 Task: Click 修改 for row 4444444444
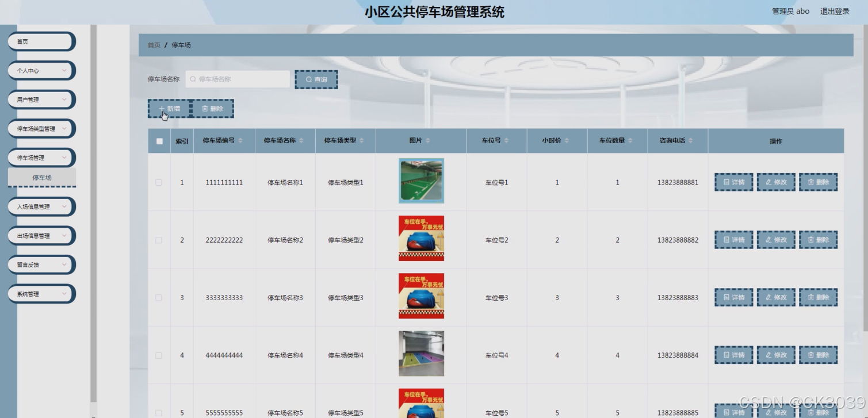point(776,355)
